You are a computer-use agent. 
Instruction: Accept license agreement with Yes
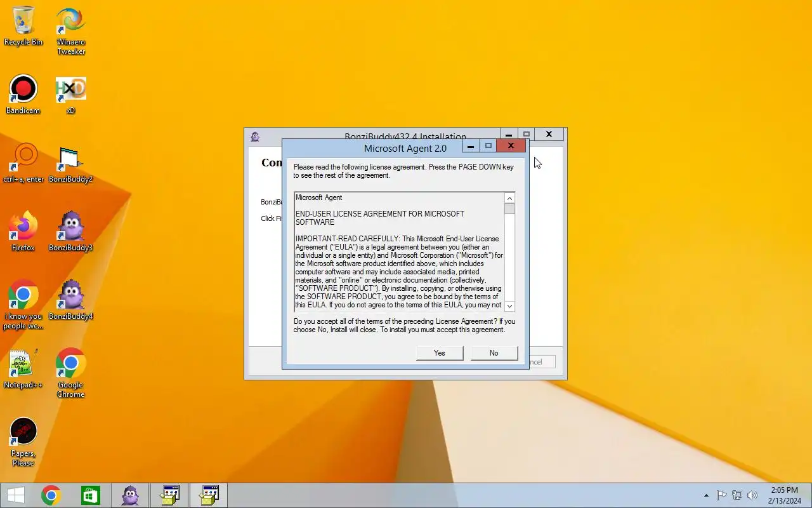coord(440,353)
